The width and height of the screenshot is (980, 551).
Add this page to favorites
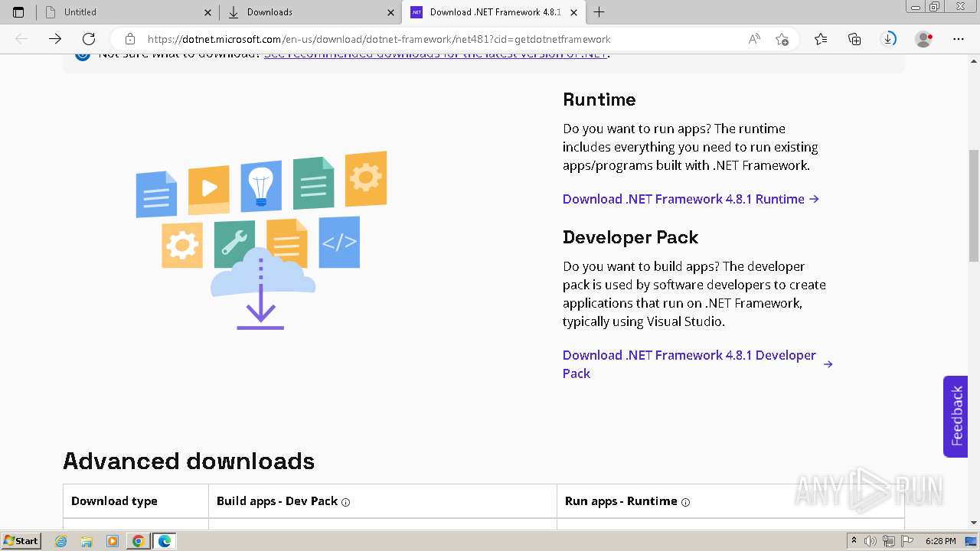click(782, 39)
